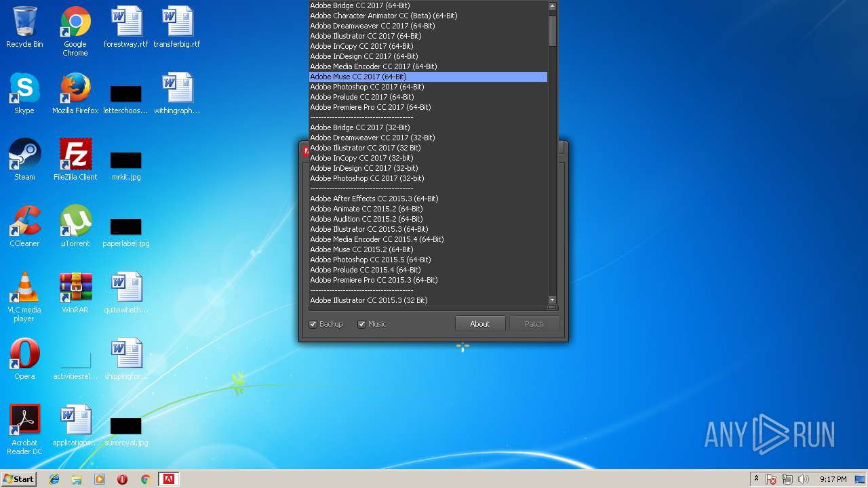This screenshot has height=488, width=868.
Task: Launch Steam from the desktop
Action: 24,161
